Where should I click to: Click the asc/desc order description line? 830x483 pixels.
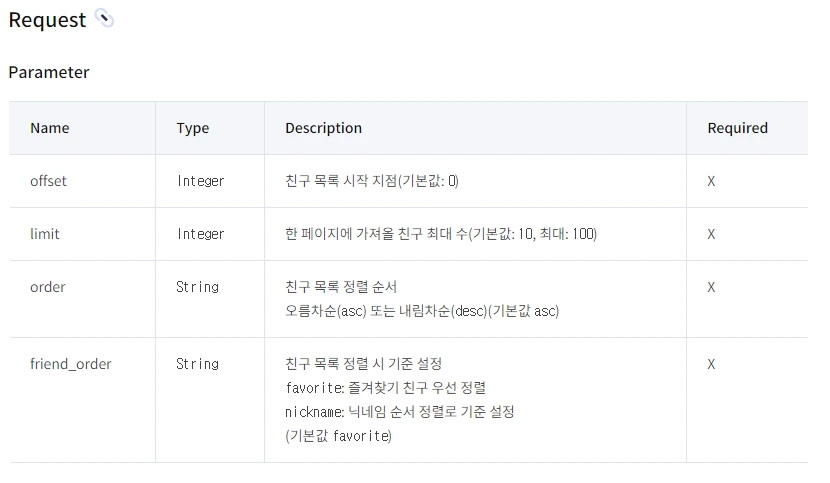(x=422, y=311)
